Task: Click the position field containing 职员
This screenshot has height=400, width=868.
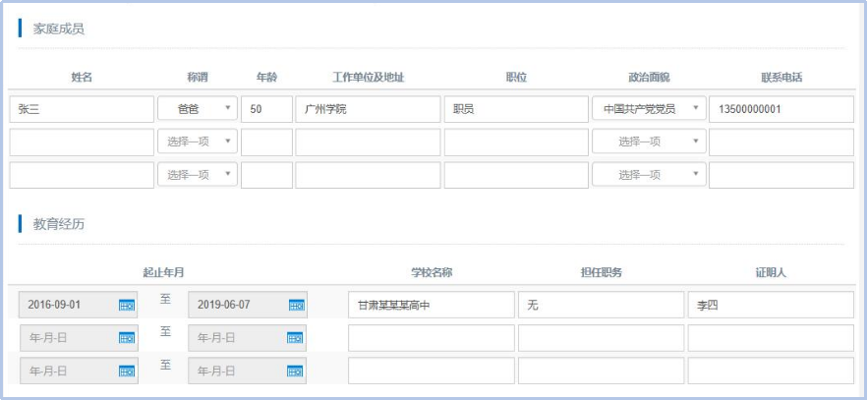Action: pos(516,109)
